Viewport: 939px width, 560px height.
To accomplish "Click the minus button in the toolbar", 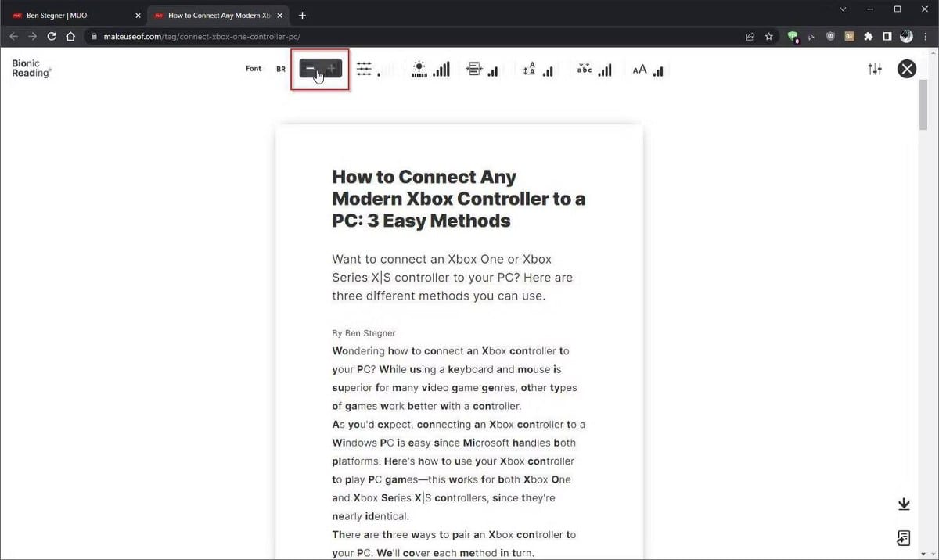I will click(x=310, y=70).
